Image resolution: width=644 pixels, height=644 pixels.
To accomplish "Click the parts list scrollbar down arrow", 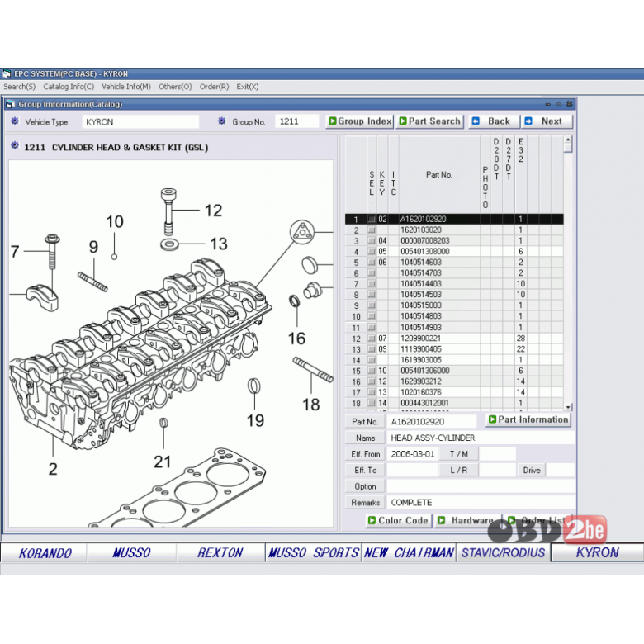I will pos(568,407).
